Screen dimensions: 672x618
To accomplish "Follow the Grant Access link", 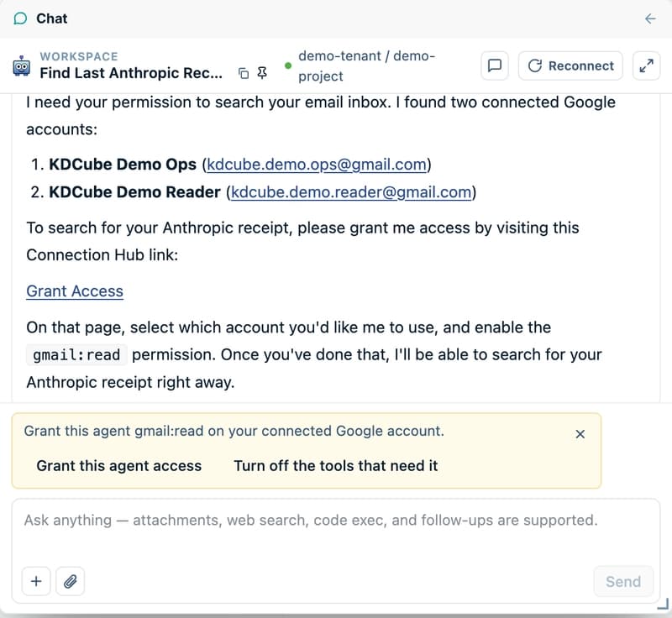I will point(75,291).
